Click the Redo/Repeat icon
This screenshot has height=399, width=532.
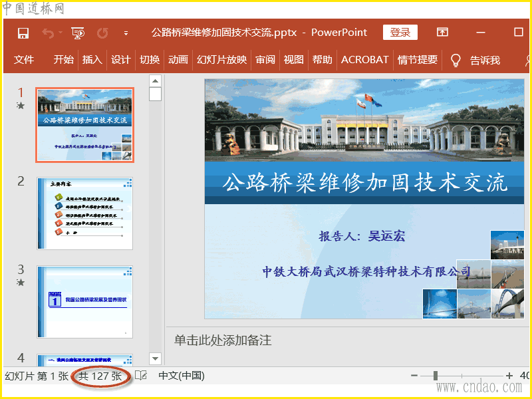click(102, 33)
